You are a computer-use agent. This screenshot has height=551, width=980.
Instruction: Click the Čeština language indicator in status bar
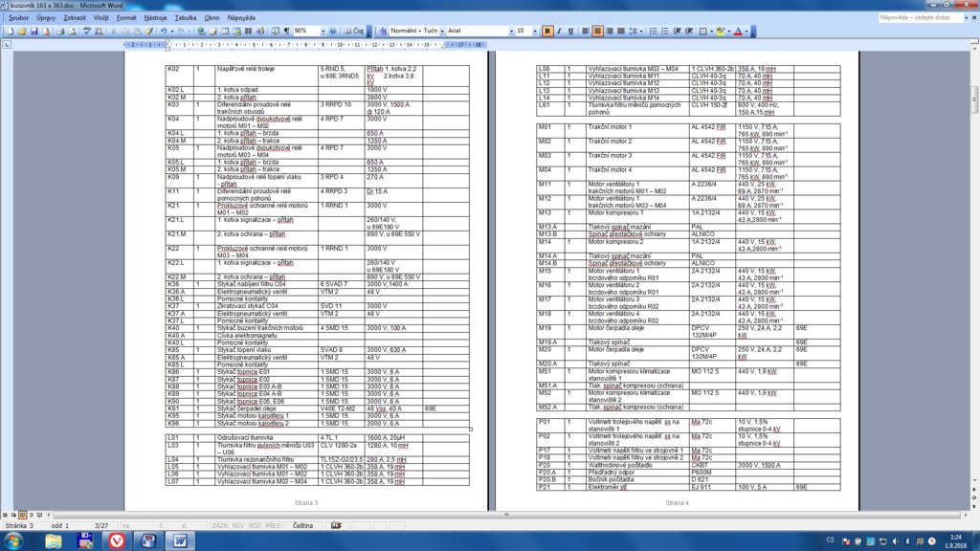coord(301,525)
